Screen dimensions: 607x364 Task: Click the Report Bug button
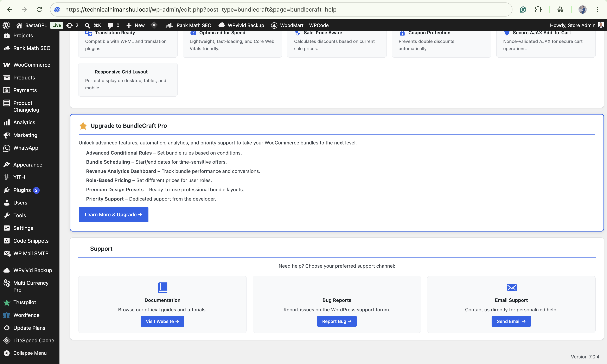coord(337,321)
